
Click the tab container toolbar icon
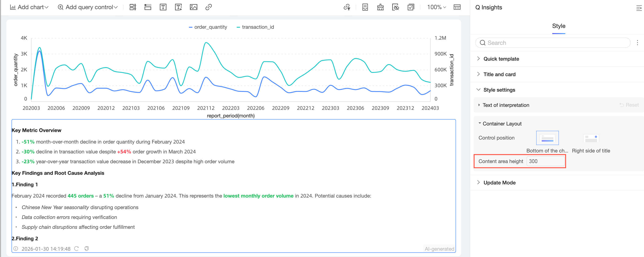[x=148, y=7]
